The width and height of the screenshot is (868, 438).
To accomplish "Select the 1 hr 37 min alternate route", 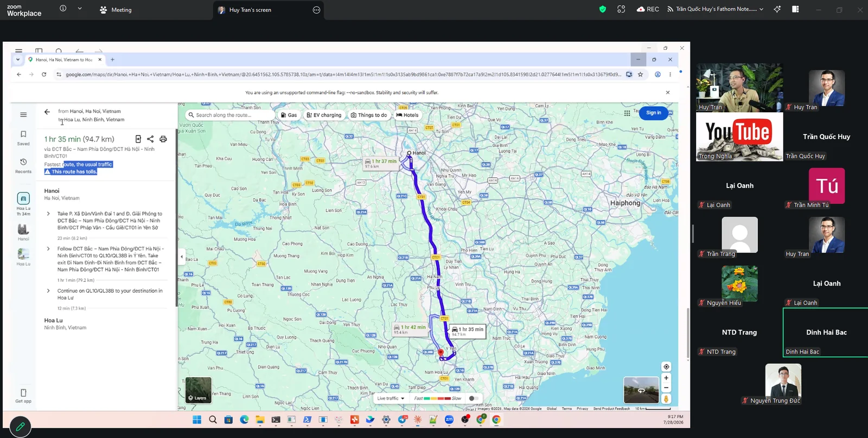I will 381,163.
